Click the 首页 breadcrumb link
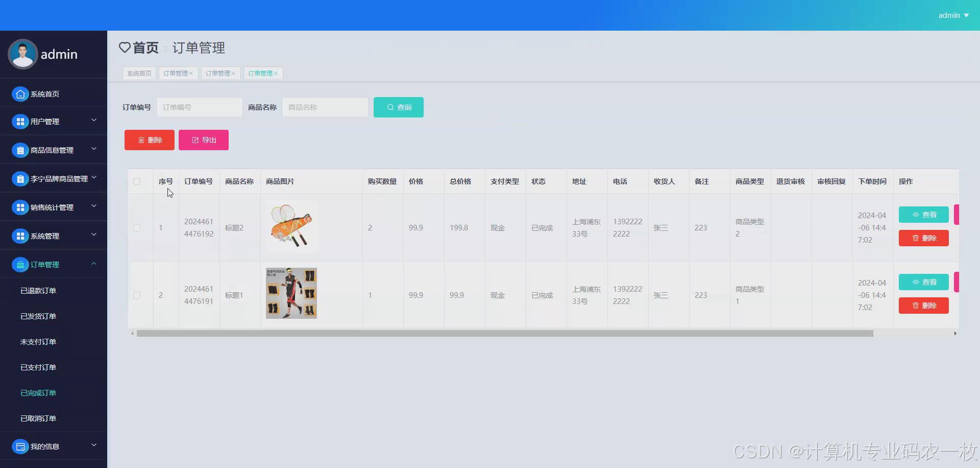The image size is (980, 468). pyautogui.click(x=145, y=48)
